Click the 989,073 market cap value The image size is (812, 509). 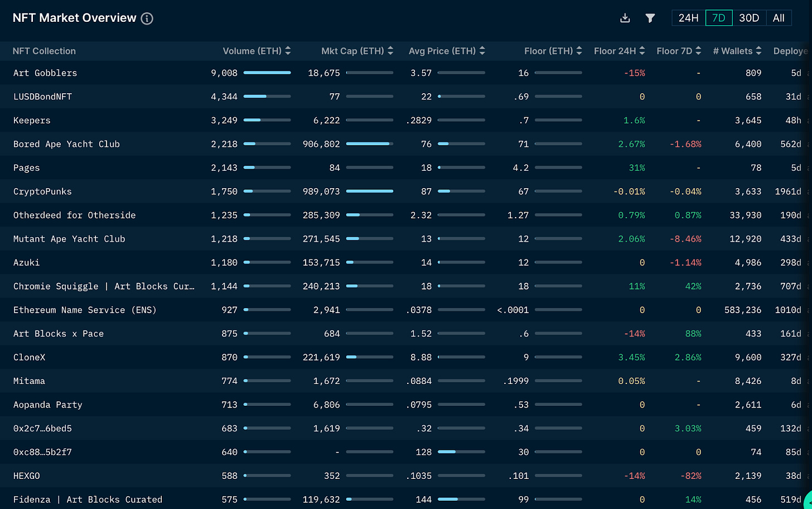point(321,191)
